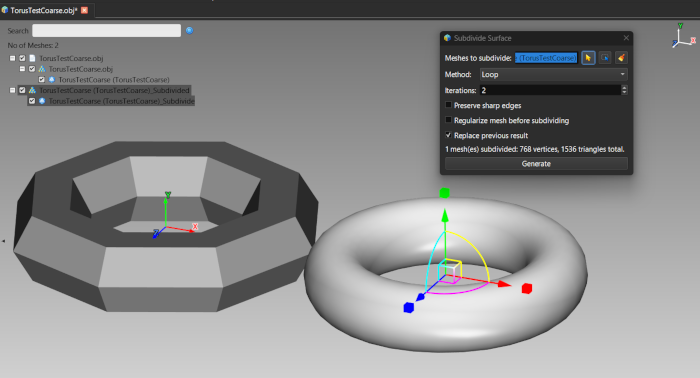
Task: Collapse the child TorusTestCoarse.obj group node
Action: click(22, 69)
